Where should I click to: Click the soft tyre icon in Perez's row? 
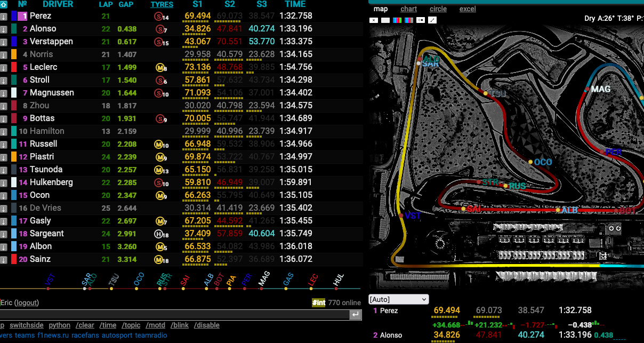tap(158, 17)
